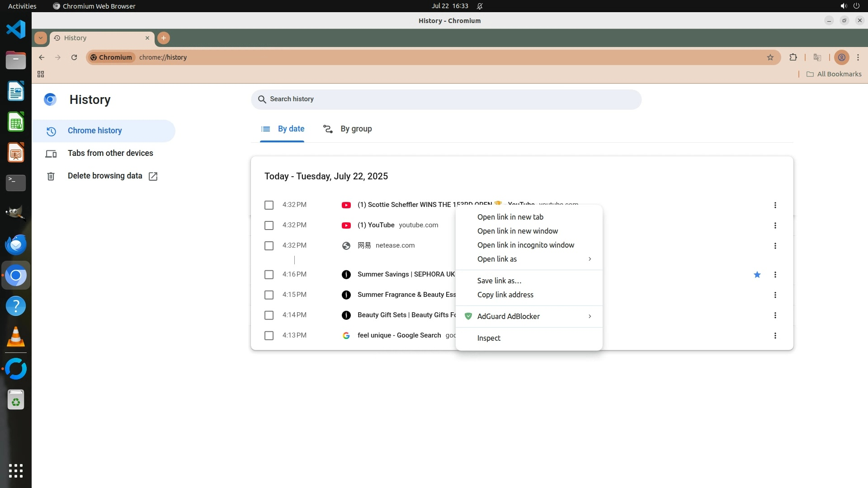868x488 pixels.
Task: Click the blue bookmark star on Sephora entry
Action: point(757,275)
